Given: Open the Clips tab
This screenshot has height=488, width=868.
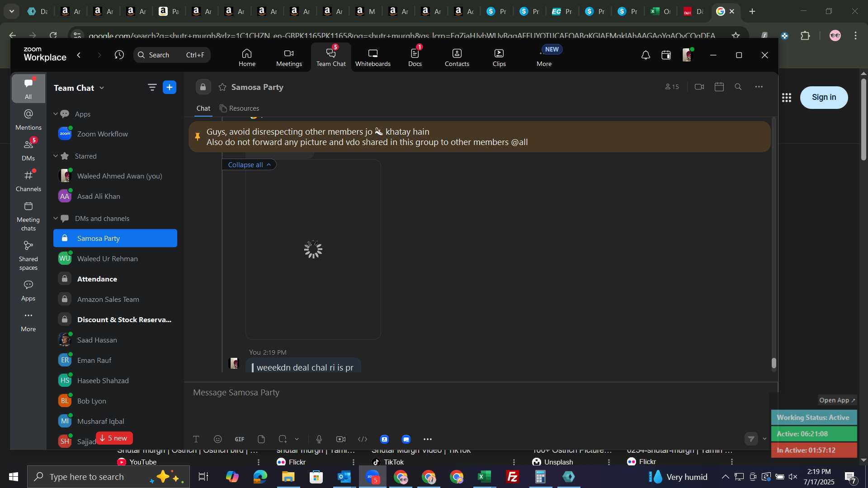Looking at the screenshot, I should [x=499, y=57].
